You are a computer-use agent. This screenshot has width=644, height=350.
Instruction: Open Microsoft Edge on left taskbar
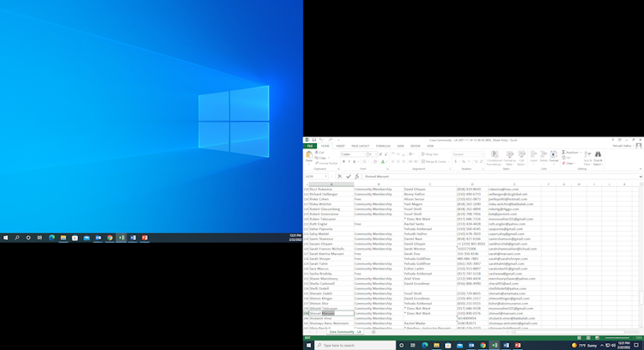pos(52,238)
